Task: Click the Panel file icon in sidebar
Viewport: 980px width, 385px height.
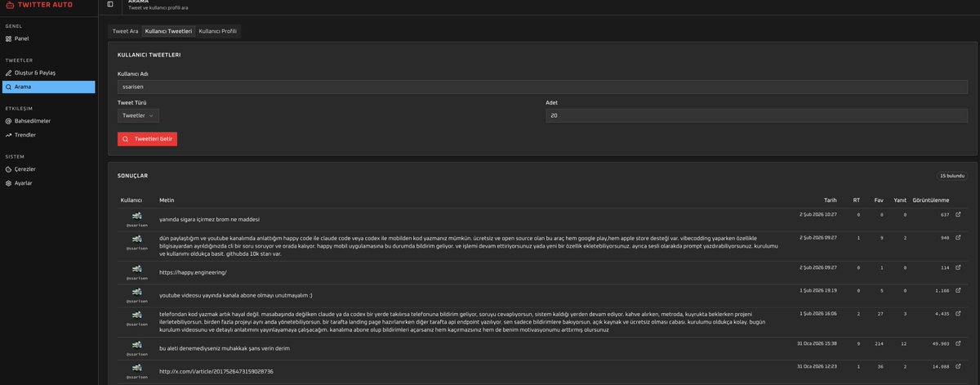Action: point(8,38)
